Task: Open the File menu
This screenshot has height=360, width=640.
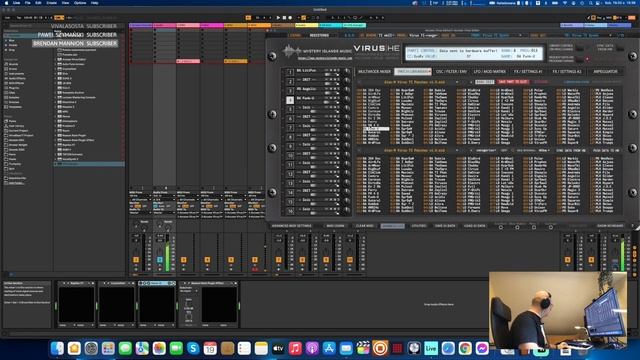Action: coord(28,3)
